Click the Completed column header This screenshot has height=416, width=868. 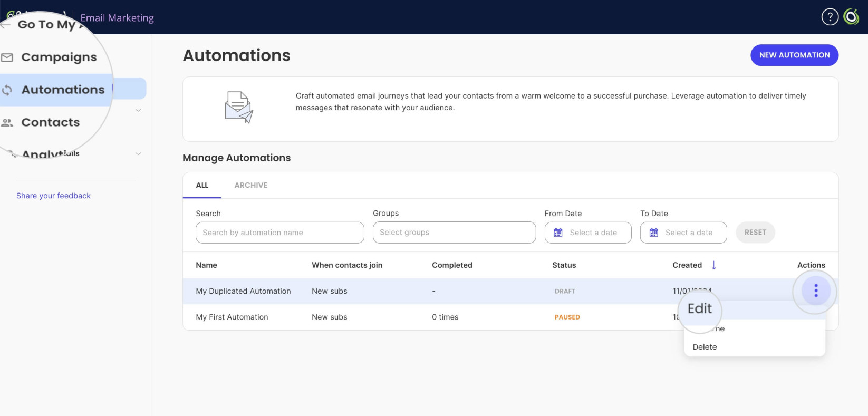pyautogui.click(x=452, y=265)
